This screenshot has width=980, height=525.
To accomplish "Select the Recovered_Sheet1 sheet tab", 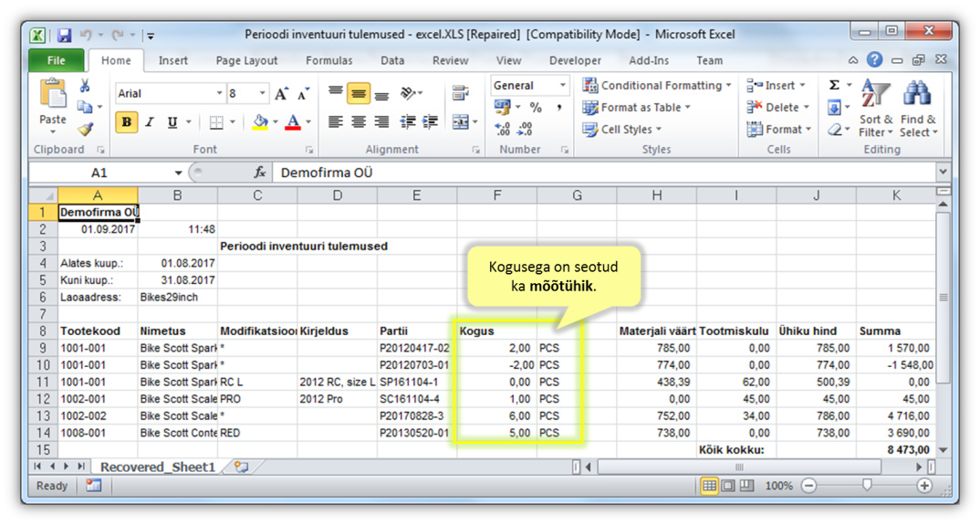I will tap(158, 467).
